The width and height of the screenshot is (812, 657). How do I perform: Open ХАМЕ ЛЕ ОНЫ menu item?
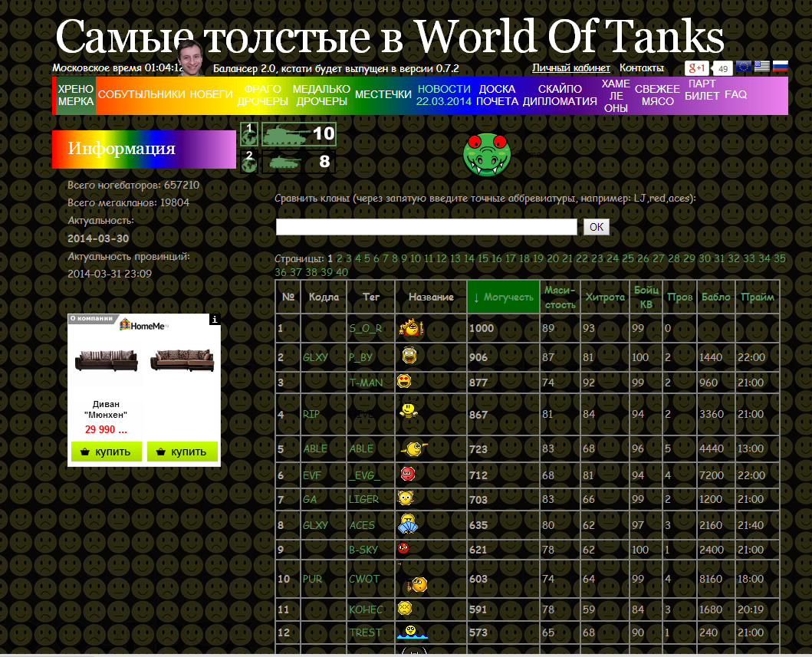[x=616, y=96]
